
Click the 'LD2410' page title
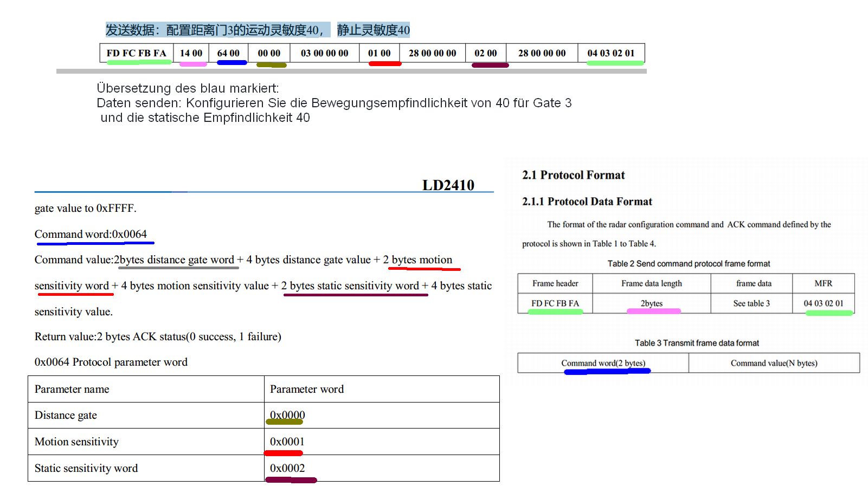coord(448,185)
